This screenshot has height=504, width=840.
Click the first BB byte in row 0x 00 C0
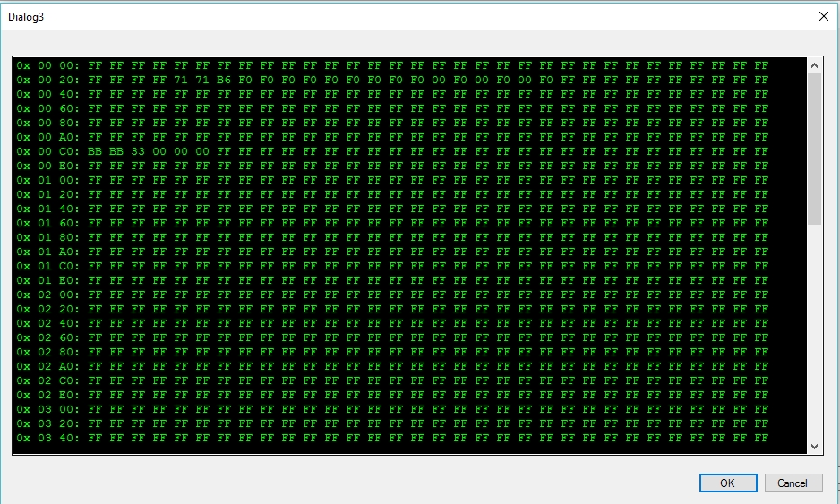tap(95, 151)
